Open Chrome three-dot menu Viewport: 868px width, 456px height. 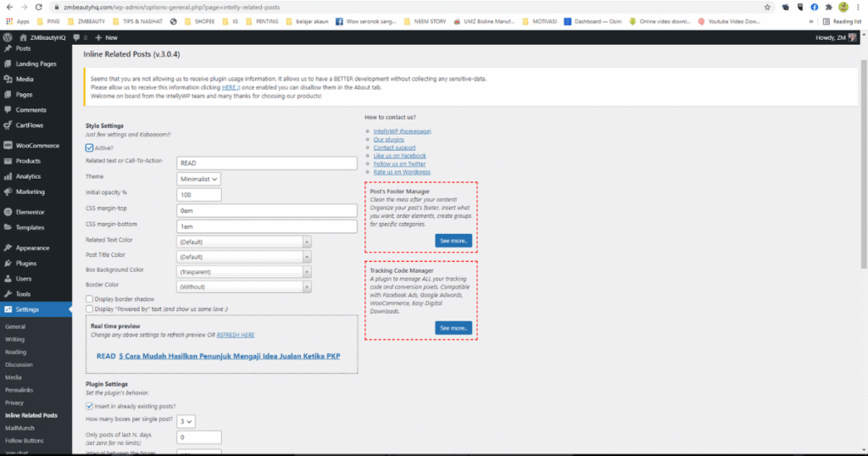point(858,7)
